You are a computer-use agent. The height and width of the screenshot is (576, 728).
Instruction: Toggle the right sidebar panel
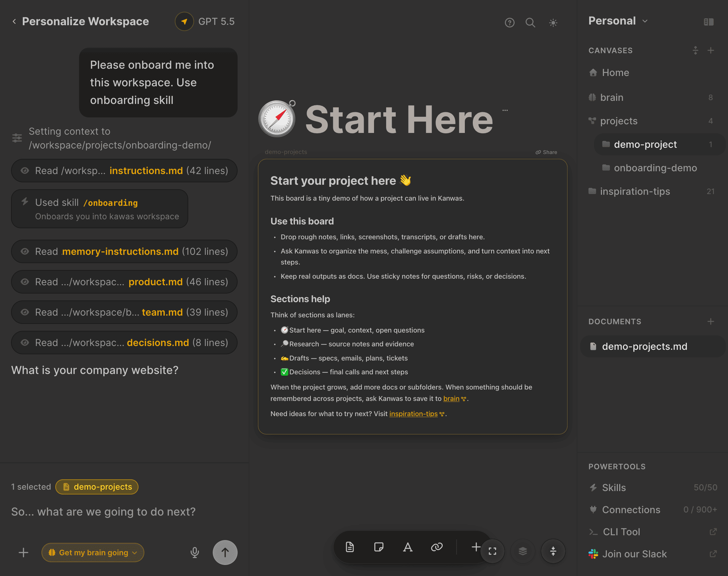pos(709,22)
